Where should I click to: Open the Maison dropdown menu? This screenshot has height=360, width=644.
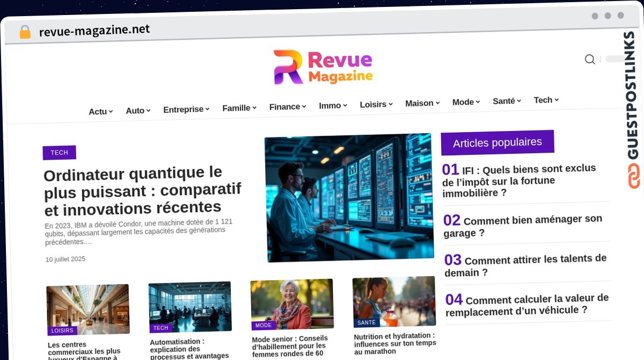[422, 103]
